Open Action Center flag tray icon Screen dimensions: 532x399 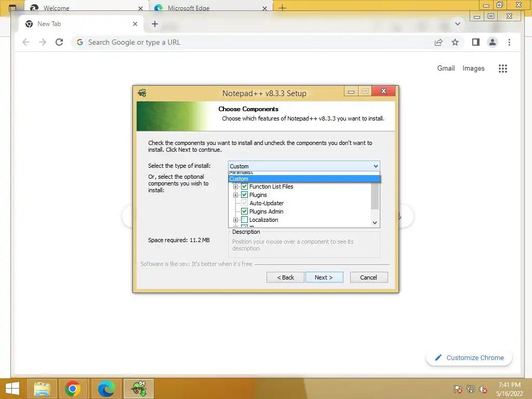(x=458, y=389)
